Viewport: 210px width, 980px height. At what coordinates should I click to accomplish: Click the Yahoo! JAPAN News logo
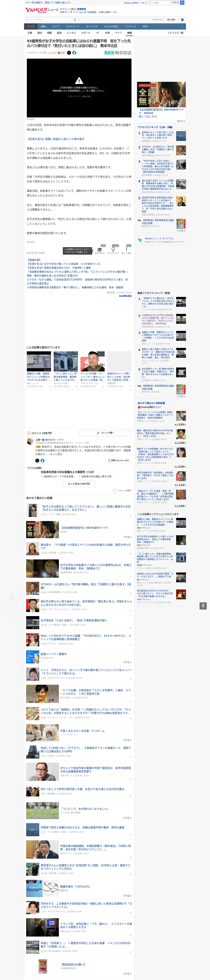tap(42, 10)
